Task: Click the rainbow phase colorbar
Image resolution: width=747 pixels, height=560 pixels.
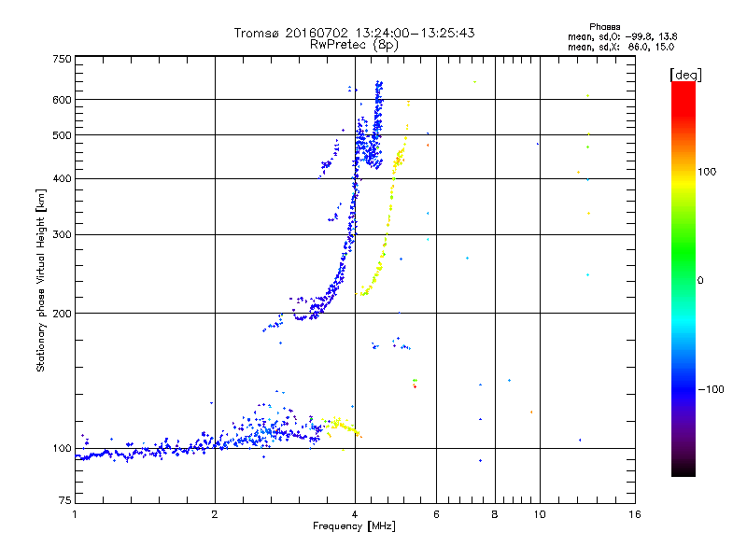Action: click(x=684, y=278)
